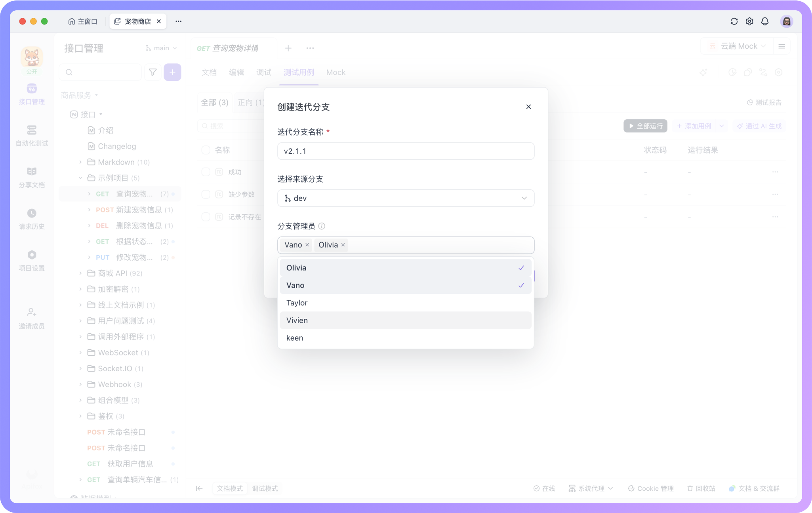
Task: Switch to the Mock tab
Action: [x=335, y=72]
